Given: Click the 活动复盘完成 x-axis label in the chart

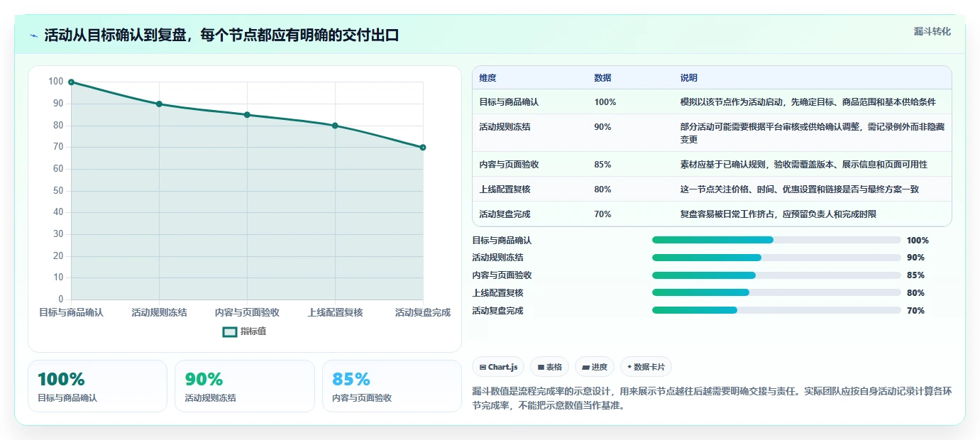Looking at the screenshot, I should click(x=423, y=312).
